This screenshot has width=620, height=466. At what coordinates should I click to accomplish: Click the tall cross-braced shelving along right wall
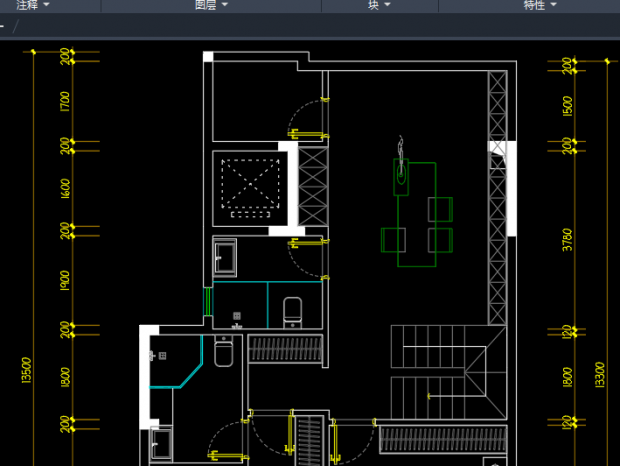tap(496, 200)
